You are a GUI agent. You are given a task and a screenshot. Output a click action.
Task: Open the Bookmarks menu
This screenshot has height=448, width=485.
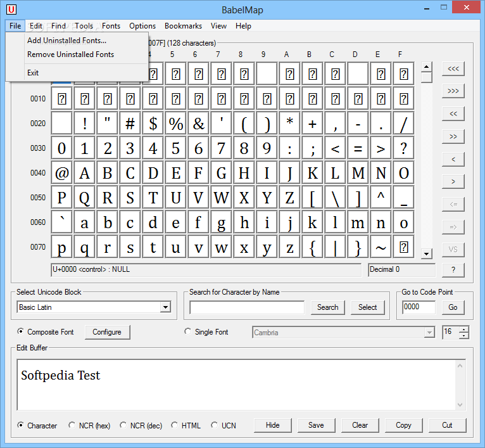coord(183,26)
